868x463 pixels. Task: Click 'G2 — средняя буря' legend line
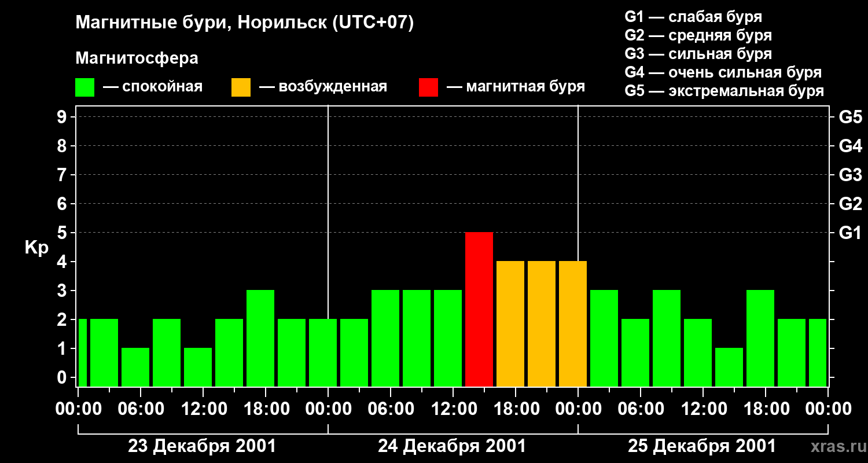click(698, 35)
